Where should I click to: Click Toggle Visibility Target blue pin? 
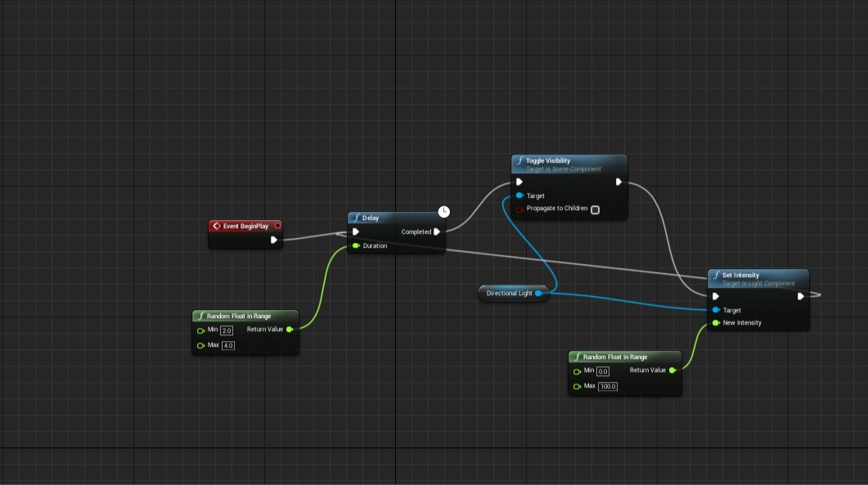(519, 195)
